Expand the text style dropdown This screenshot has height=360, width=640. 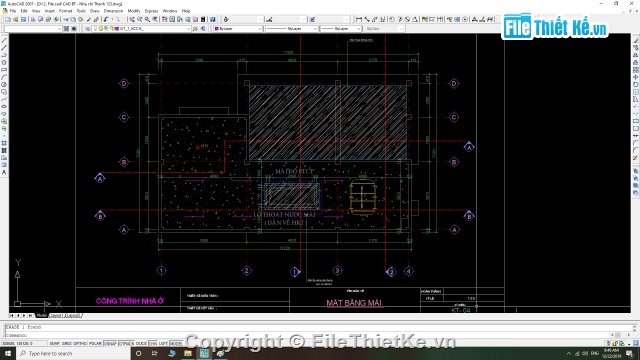(x=260, y=19)
